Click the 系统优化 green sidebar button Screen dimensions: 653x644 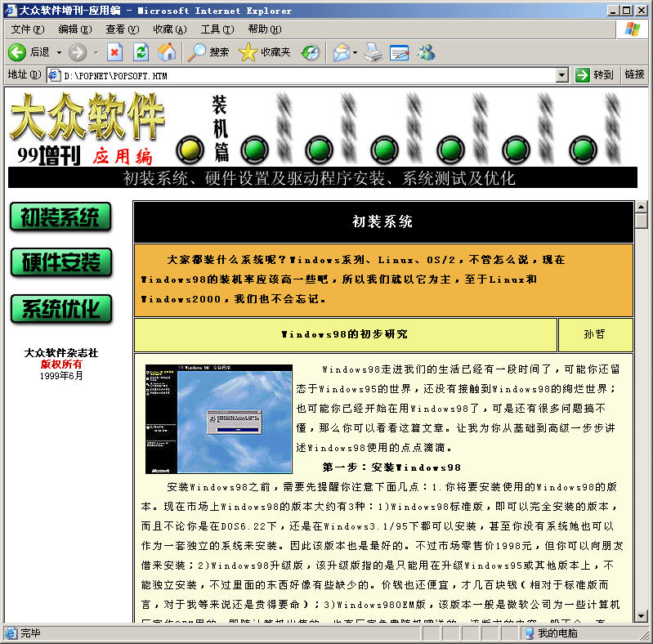pyautogui.click(x=60, y=309)
